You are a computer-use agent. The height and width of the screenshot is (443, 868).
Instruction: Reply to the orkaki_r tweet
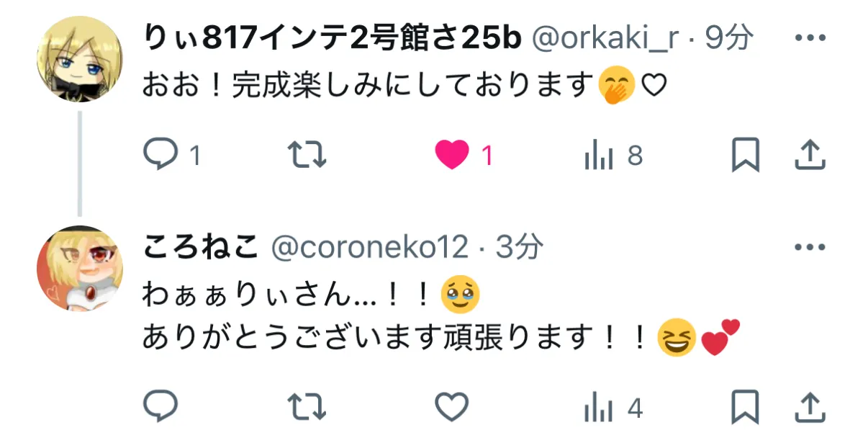[x=171, y=155]
